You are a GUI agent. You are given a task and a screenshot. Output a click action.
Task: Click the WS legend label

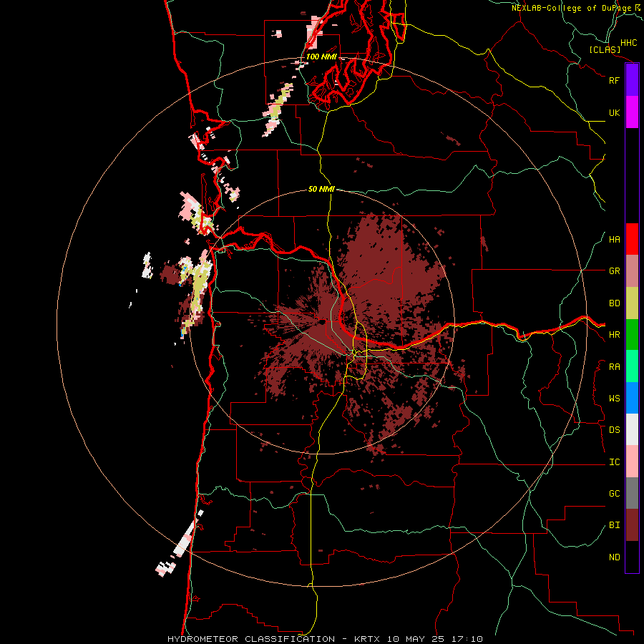click(x=614, y=399)
